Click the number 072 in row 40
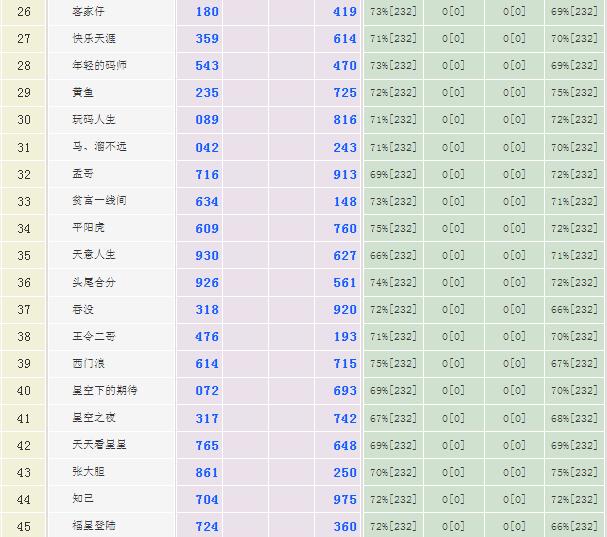607x537 pixels. (x=207, y=391)
